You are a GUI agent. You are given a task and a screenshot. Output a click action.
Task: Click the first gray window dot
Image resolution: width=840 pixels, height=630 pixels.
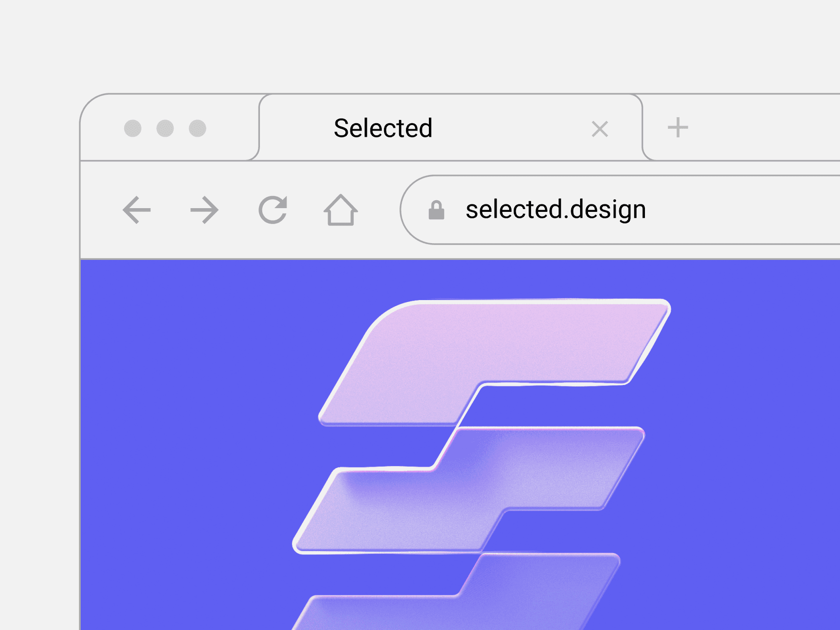point(133,128)
